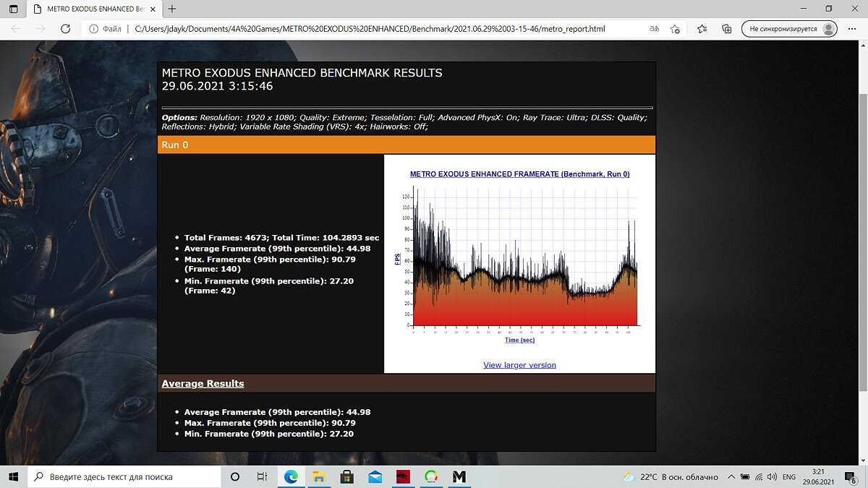The width and height of the screenshot is (868, 488).
Task: Open the tab actions menu icon
Action: pyautogui.click(x=14, y=9)
